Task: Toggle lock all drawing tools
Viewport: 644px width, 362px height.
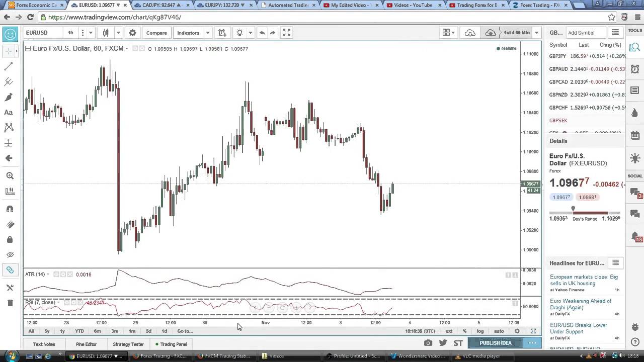Action: (x=10, y=239)
